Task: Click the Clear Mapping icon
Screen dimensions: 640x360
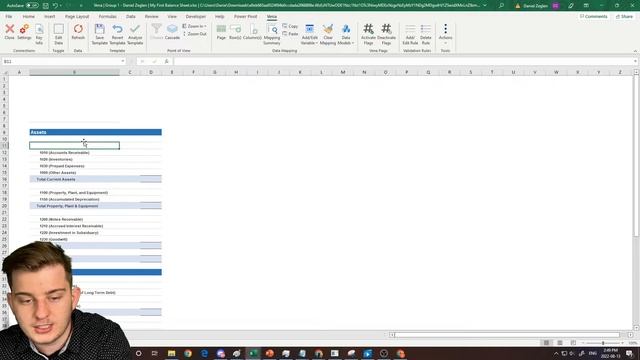Action: click(x=327, y=34)
